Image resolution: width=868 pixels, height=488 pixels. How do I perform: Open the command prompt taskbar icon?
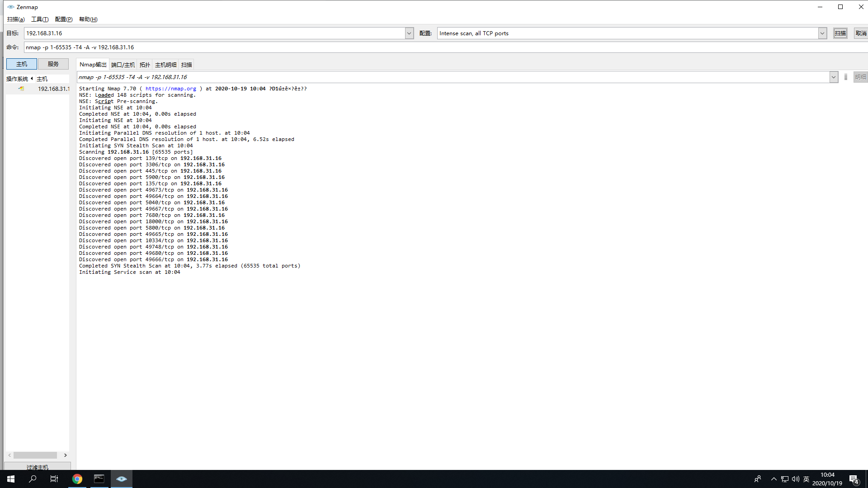pos(99,479)
